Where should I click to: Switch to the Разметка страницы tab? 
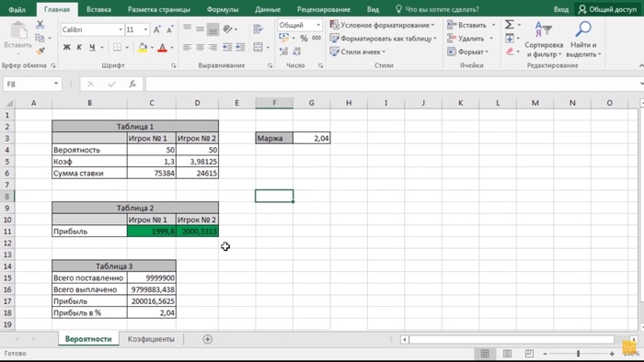click(x=159, y=9)
